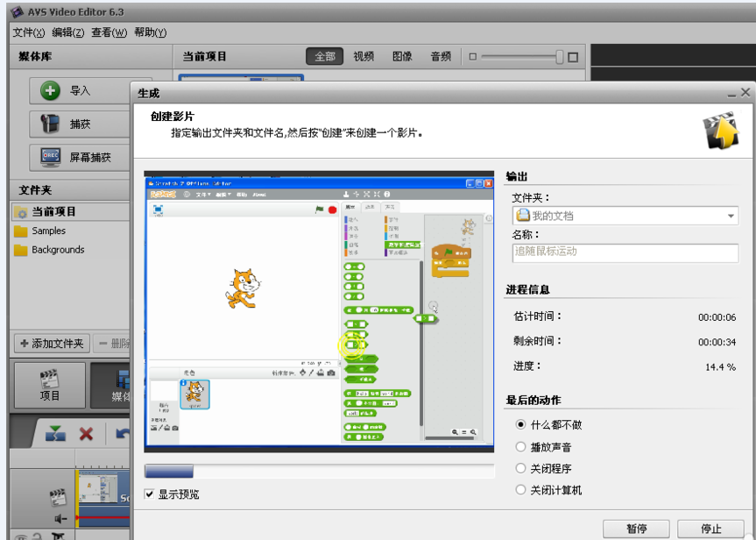The height and width of the screenshot is (540, 756).
Task: Select the 播放声音 radio option
Action: click(x=521, y=447)
